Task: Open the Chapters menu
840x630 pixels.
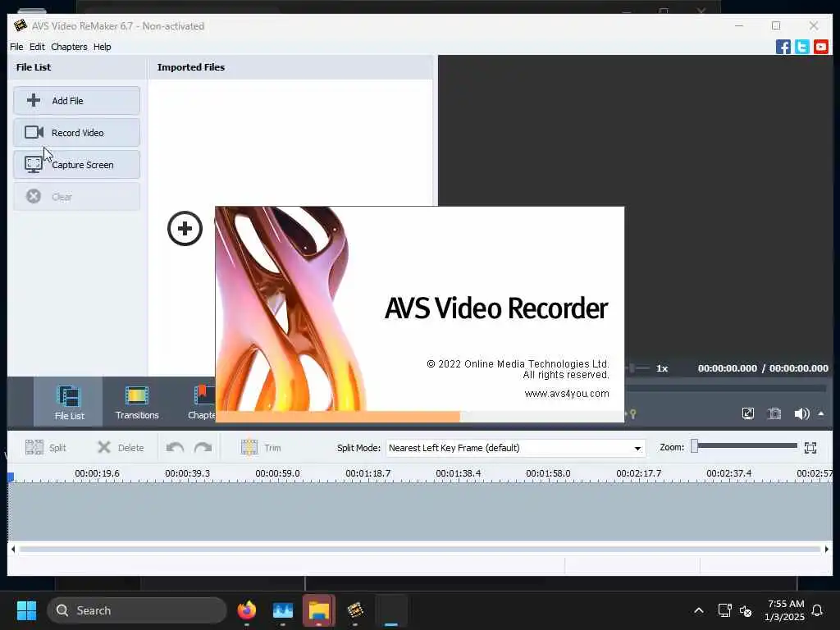Action: point(69,47)
